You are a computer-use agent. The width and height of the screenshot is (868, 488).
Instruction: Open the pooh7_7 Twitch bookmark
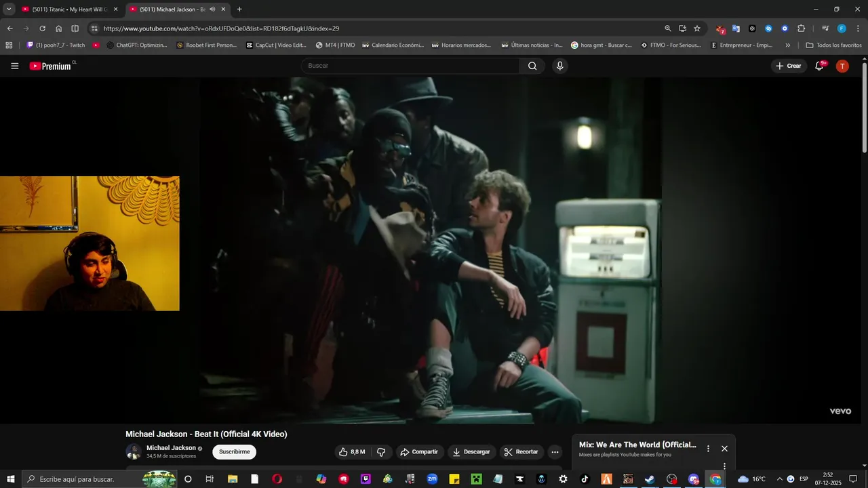(x=56, y=45)
